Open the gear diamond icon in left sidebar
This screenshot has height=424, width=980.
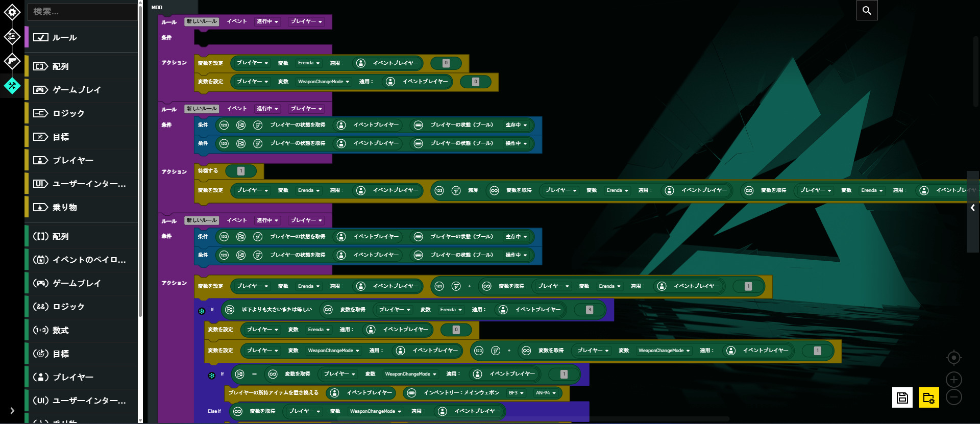click(x=12, y=12)
